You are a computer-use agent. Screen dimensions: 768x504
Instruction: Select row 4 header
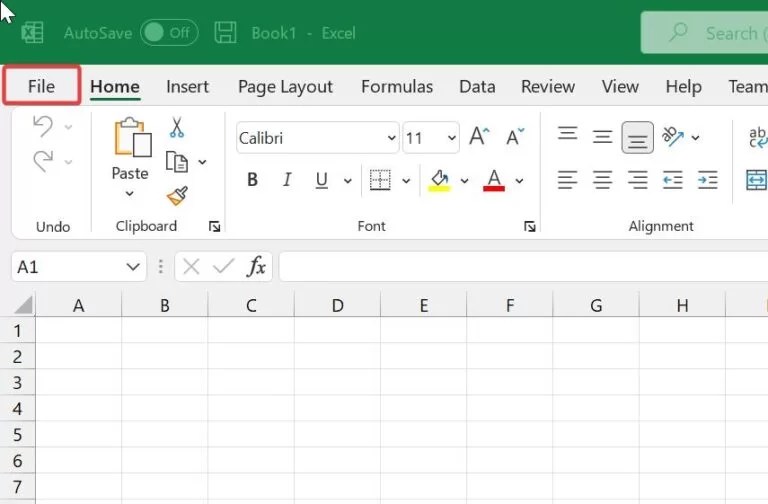pyautogui.click(x=18, y=408)
